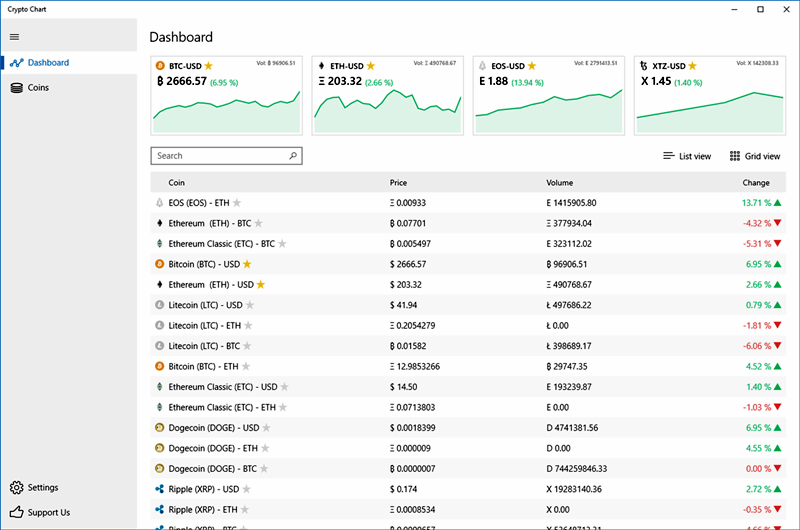This screenshot has height=530, width=800.
Task: Unfavorite Ethereum (ETH) - USD row star
Action: tap(261, 285)
